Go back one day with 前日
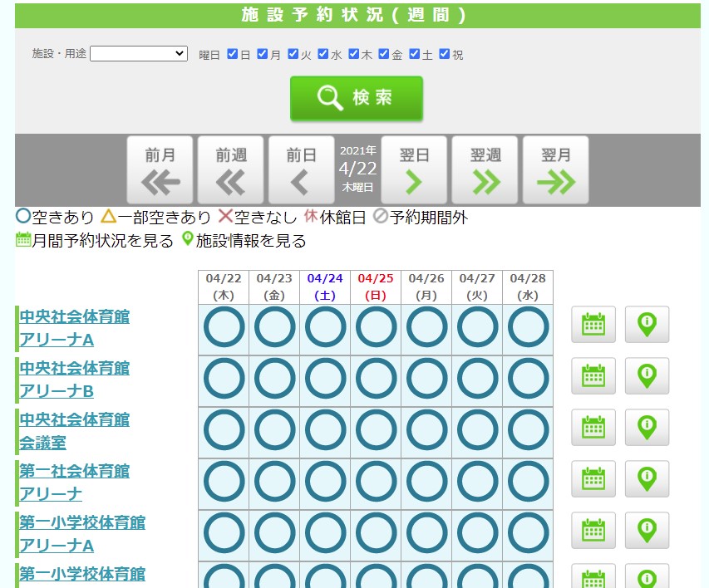Screen dimensions: 709x588 (301, 170)
